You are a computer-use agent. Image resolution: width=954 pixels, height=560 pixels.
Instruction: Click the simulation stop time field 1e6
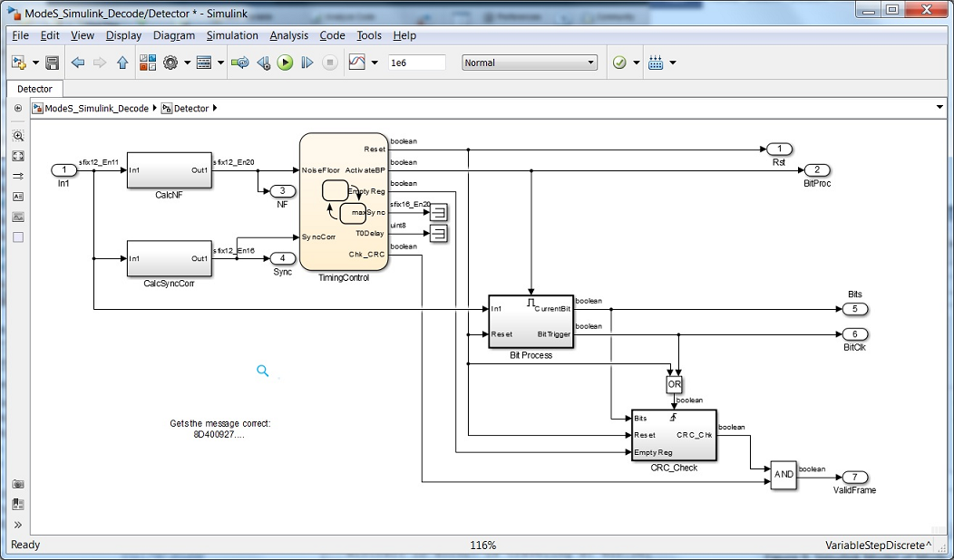417,63
